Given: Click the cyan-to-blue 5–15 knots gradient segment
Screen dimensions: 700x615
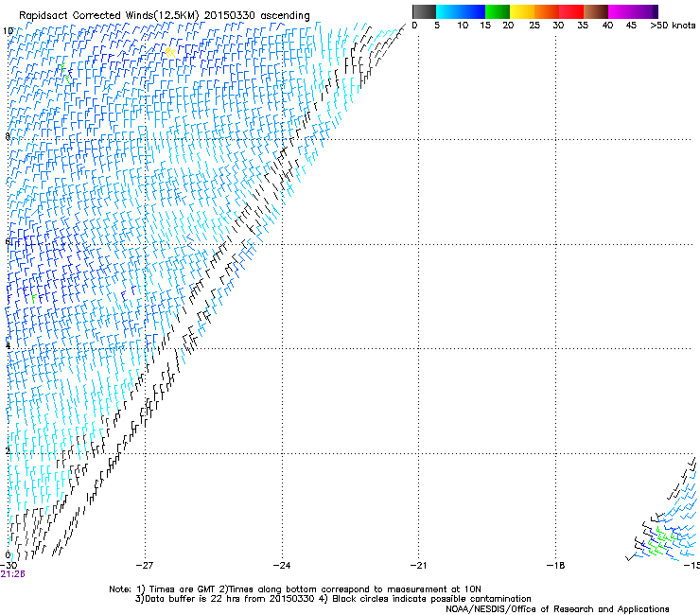Looking at the screenshot, I should tap(461, 11).
